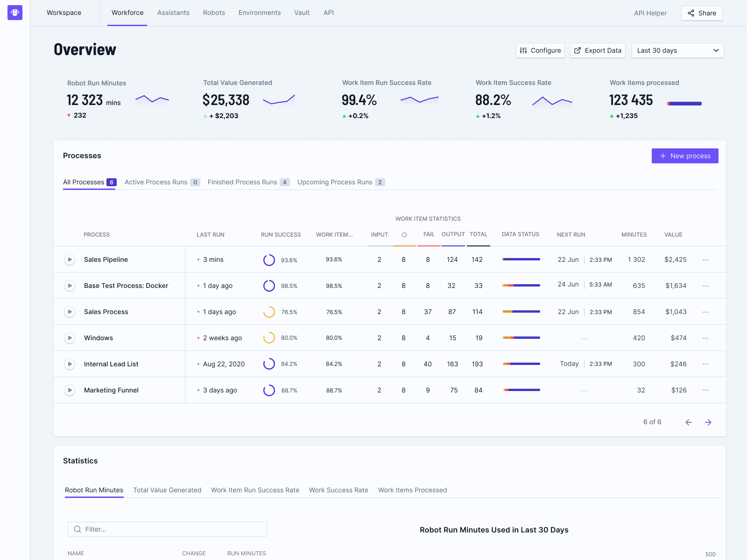Open the Last 30 days dropdown

click(x=677, y=50)
